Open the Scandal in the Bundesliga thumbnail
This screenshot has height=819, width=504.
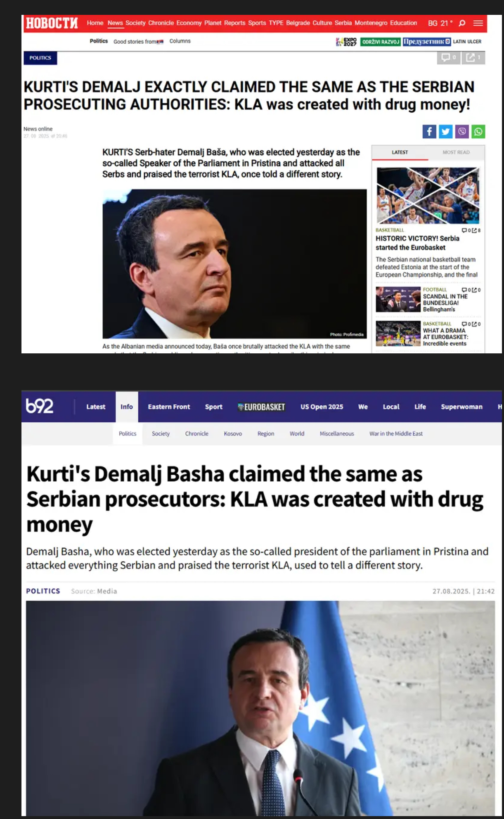398,299
